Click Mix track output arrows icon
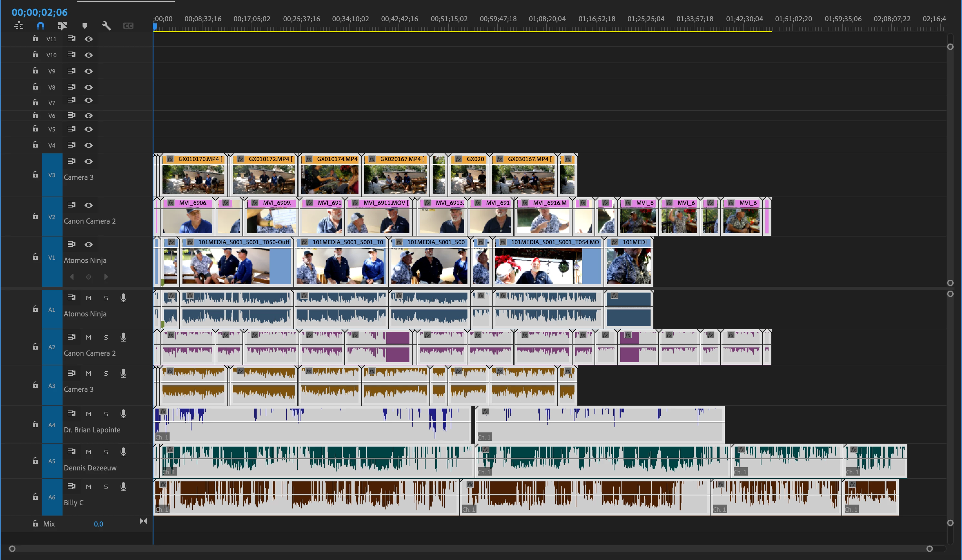This screenshot has height=560, width=962. tap(143, 521)
